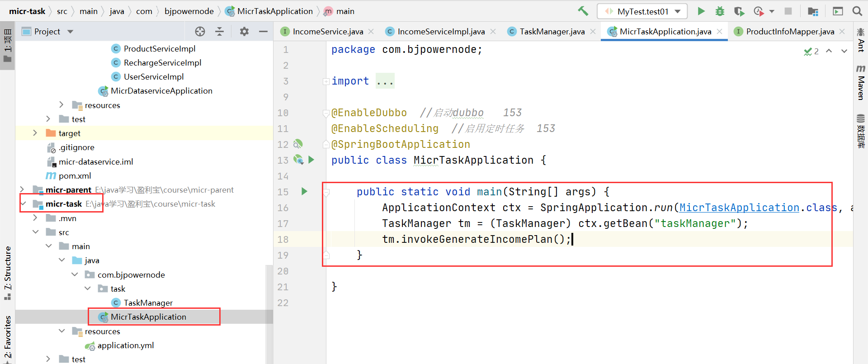This screenshot has width=868, height=364.
Task: Open the 数据库 database tool window
Action: [x=861, y=132]
